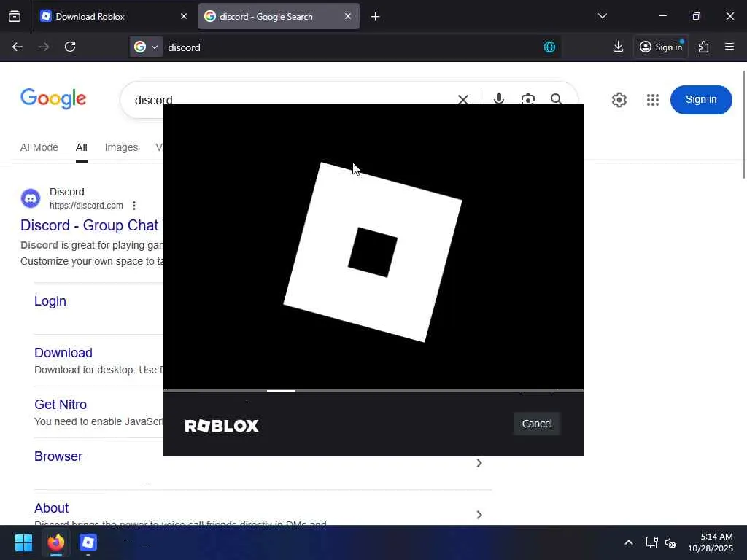Screen dimensions: 747x560
Task: Open the Discord result options menu
Action: click(x=134, y=206)
